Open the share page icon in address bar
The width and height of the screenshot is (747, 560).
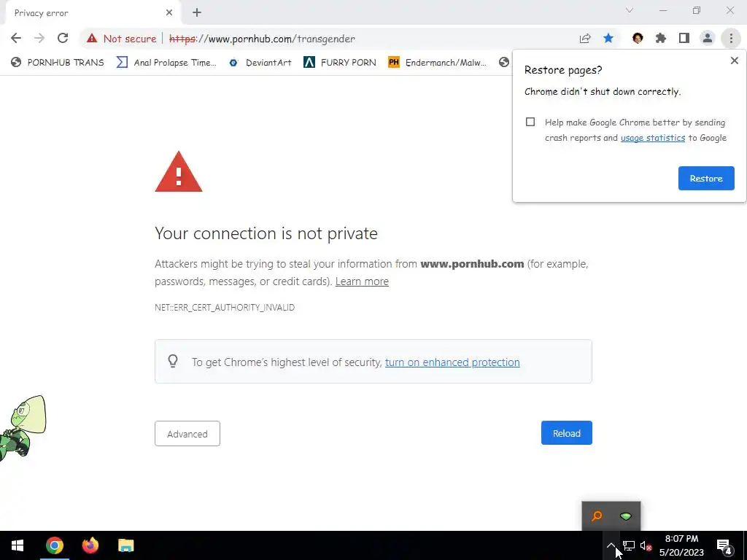[585, 39]
